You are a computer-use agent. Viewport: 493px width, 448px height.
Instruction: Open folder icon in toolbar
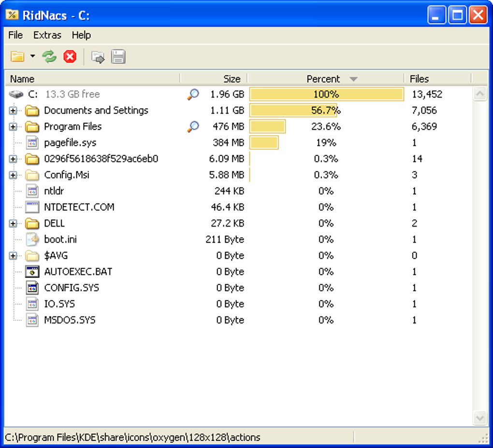[17, 57]
